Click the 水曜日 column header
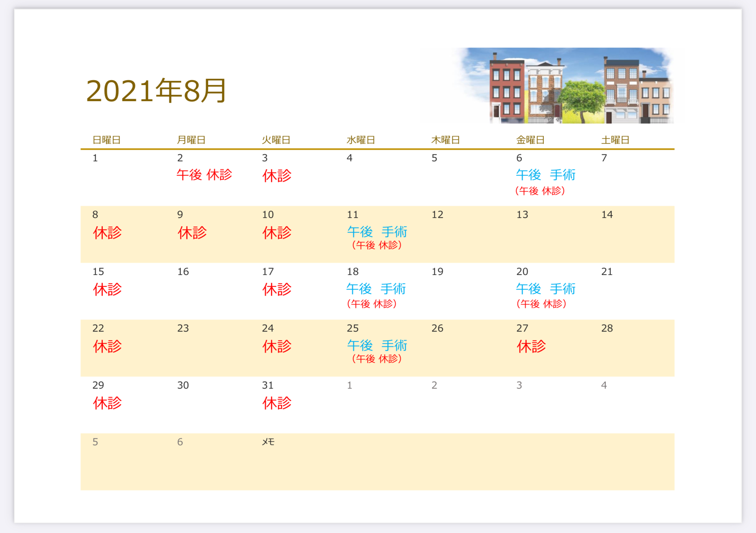Image resolution: width=756 pixels, height=533 pixels. click(x=361, y=140)
